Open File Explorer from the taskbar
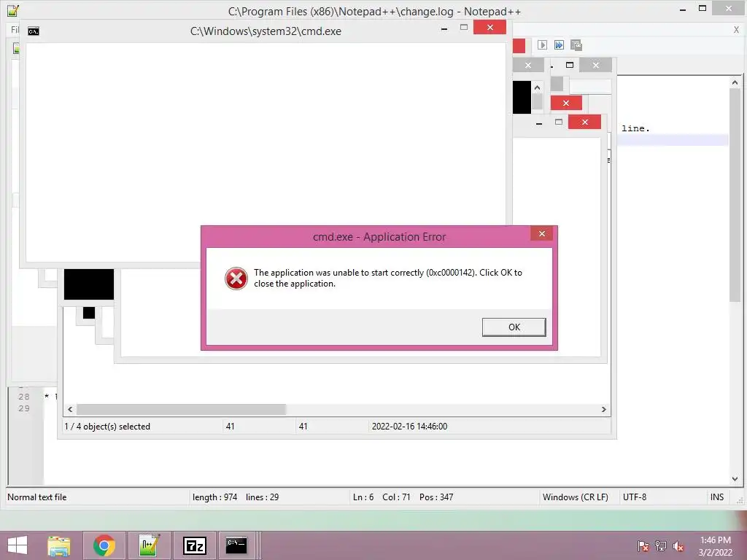This screenshot has width=747, height=560. [x=58, y=545]
